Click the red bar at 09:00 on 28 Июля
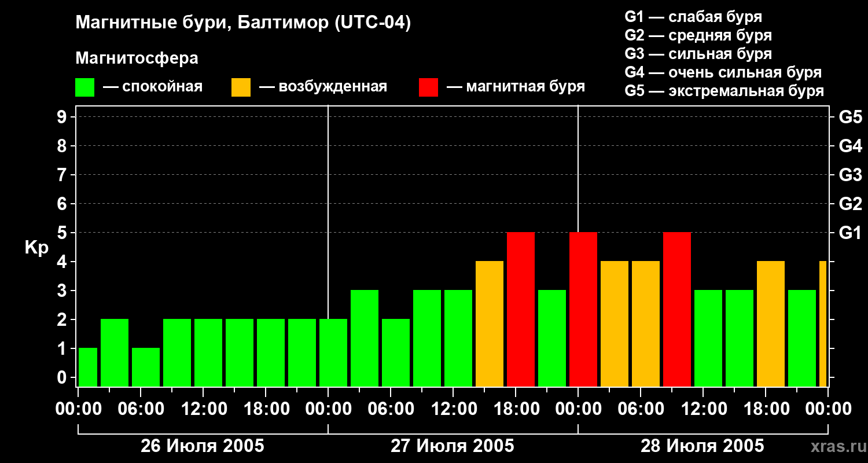 pos(677,309)
